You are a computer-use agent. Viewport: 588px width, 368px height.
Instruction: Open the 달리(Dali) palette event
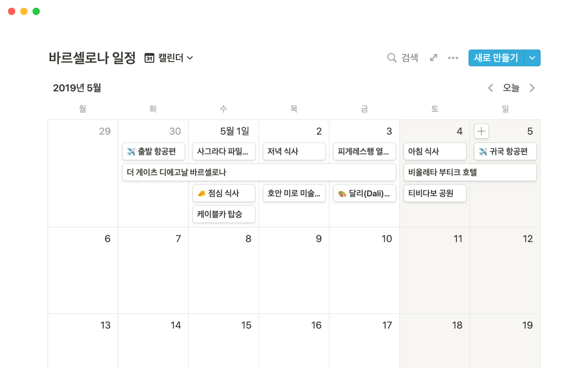(364, 193)
